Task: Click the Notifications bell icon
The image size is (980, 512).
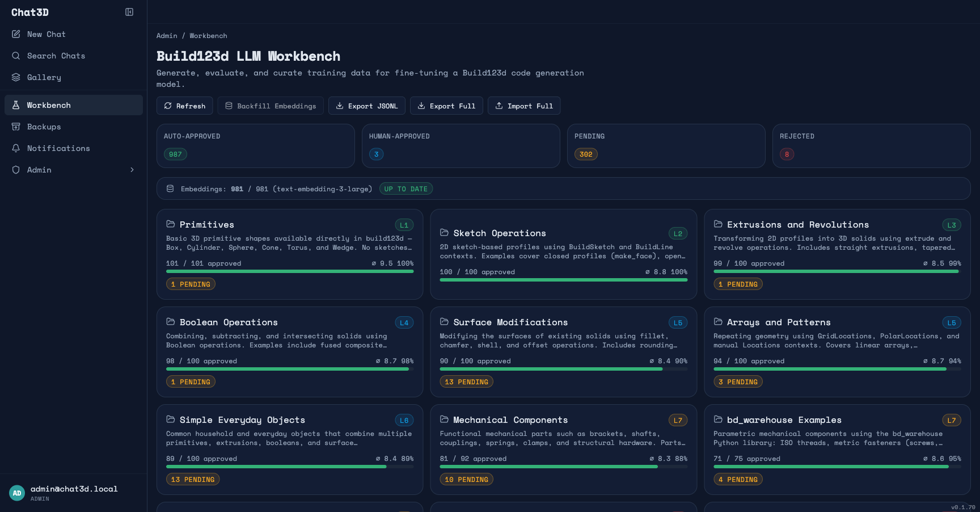Action: (x=17, y=148)
